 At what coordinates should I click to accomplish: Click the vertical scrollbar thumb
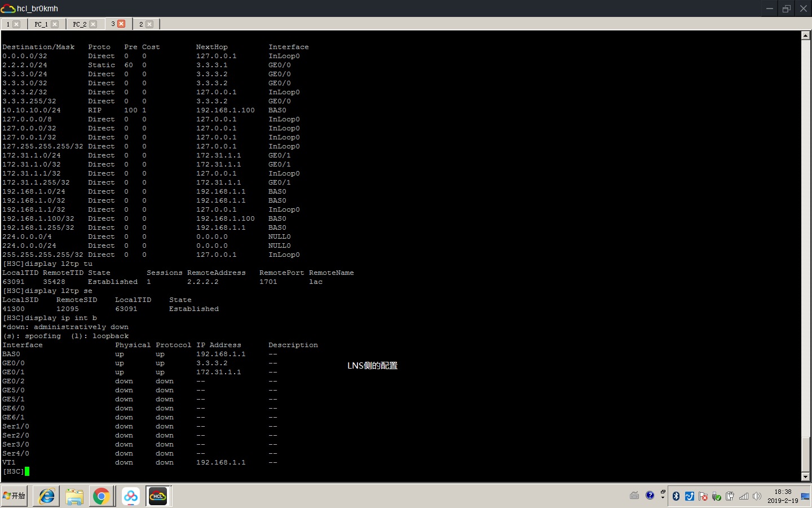805,455
